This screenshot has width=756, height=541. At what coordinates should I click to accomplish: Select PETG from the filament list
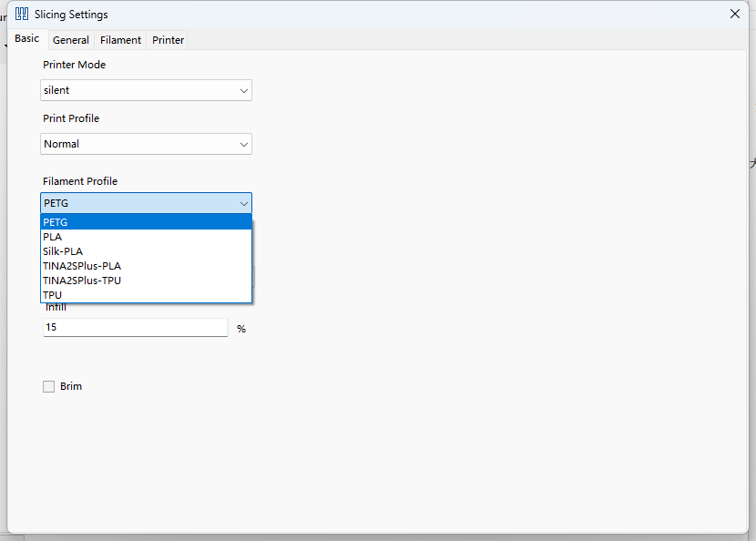pyautogui.click(x=146, y=222)
